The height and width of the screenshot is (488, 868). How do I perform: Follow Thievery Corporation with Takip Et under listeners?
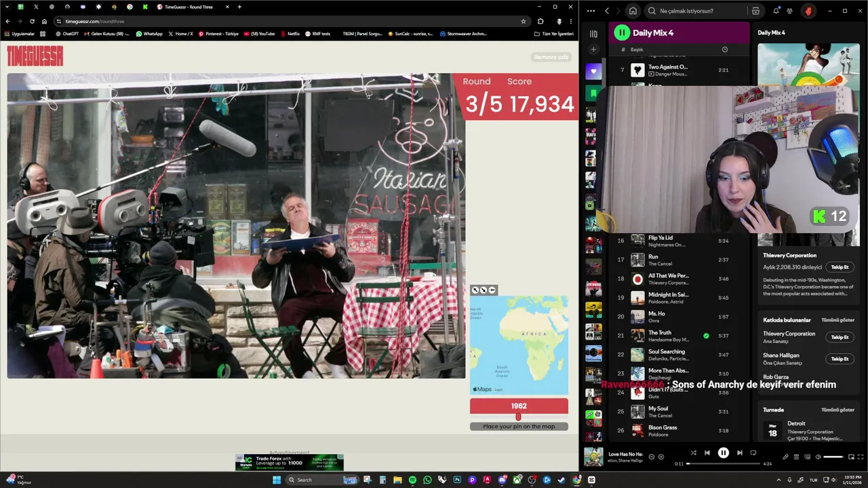pos(840,267)
